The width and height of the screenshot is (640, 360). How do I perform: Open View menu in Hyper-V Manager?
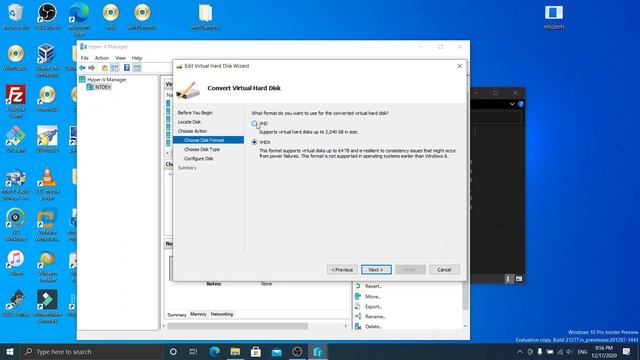tap(120, 58)
